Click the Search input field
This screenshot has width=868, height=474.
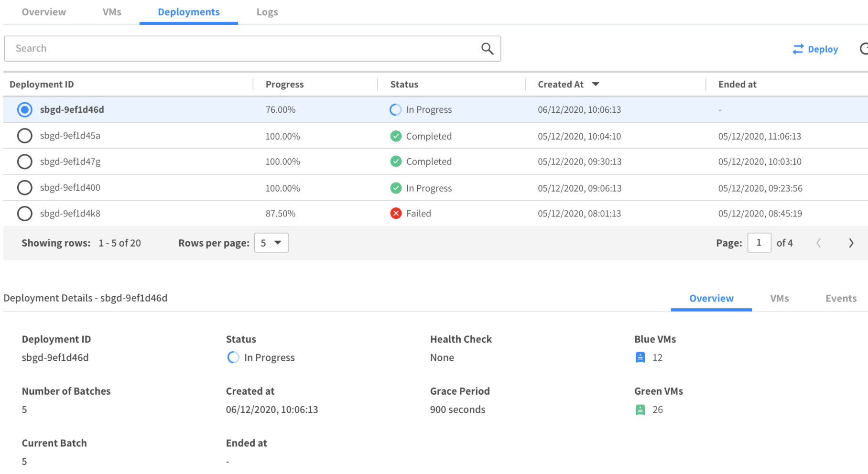239,48
